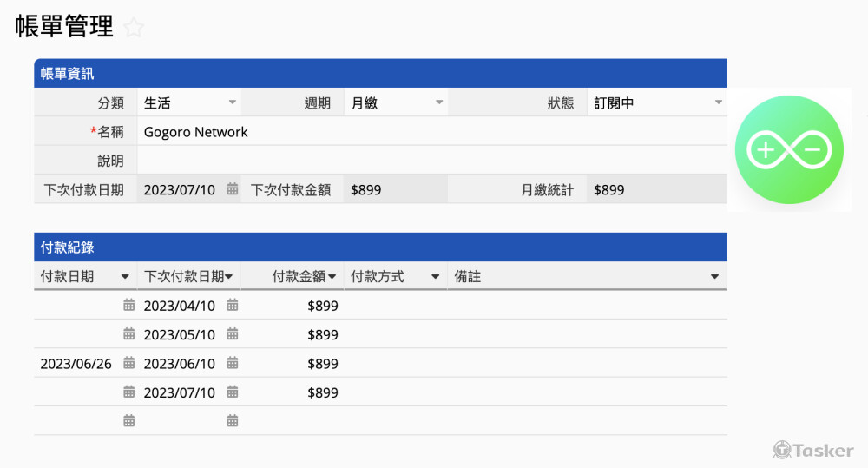Click calendar icon next to 2023/06/26

[128, 364]
